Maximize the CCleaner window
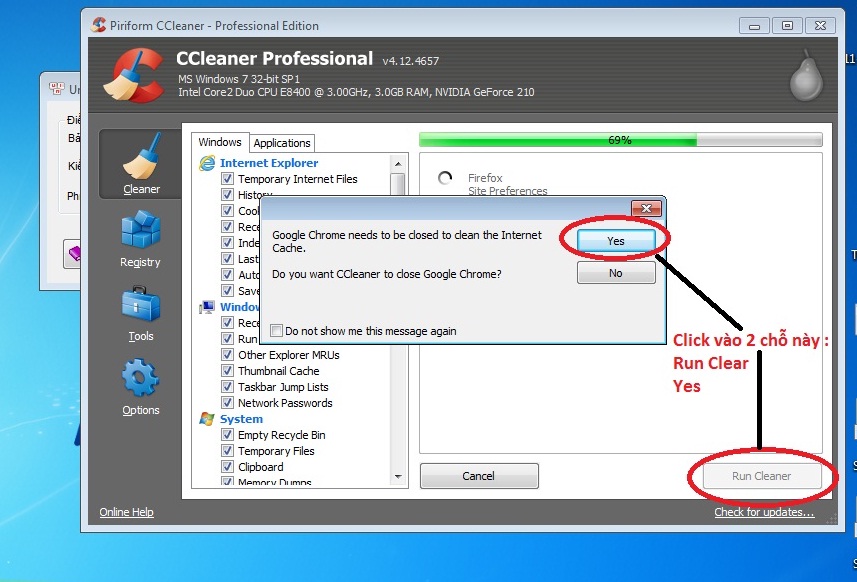 pos(787,26)
